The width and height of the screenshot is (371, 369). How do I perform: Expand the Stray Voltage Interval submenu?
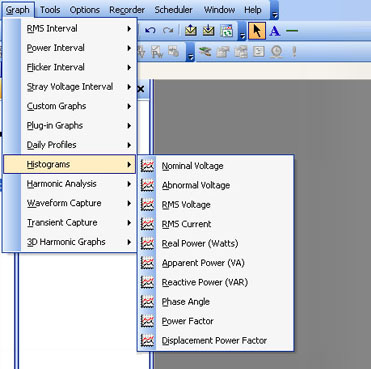pyautogui.click(x=70, y=87)
